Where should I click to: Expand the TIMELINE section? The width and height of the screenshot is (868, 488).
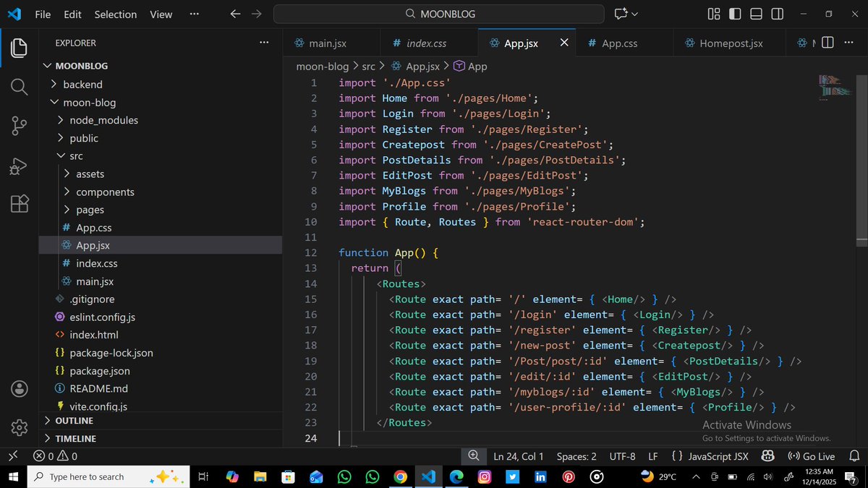pos(161,438)
